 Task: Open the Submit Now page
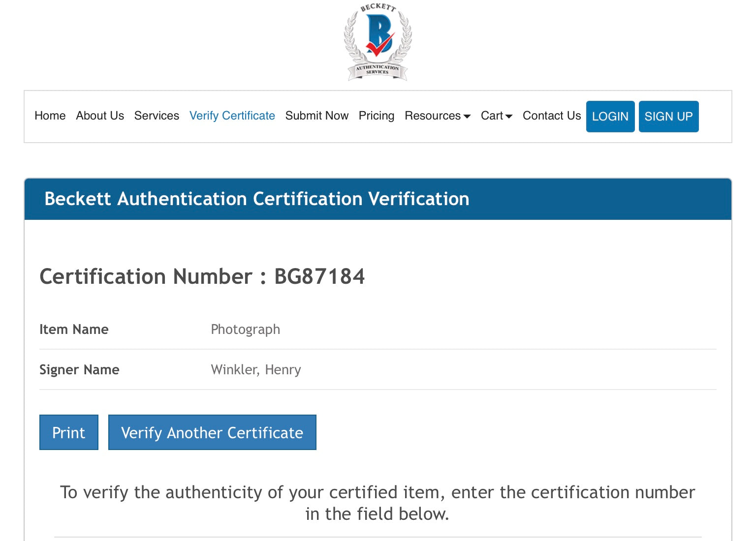[317, 116]
